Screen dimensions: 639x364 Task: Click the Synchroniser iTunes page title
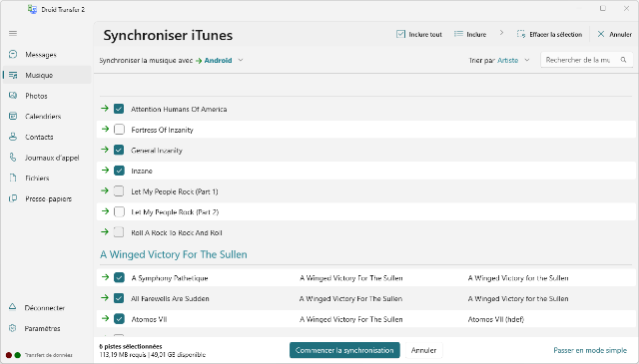[168, 35]
